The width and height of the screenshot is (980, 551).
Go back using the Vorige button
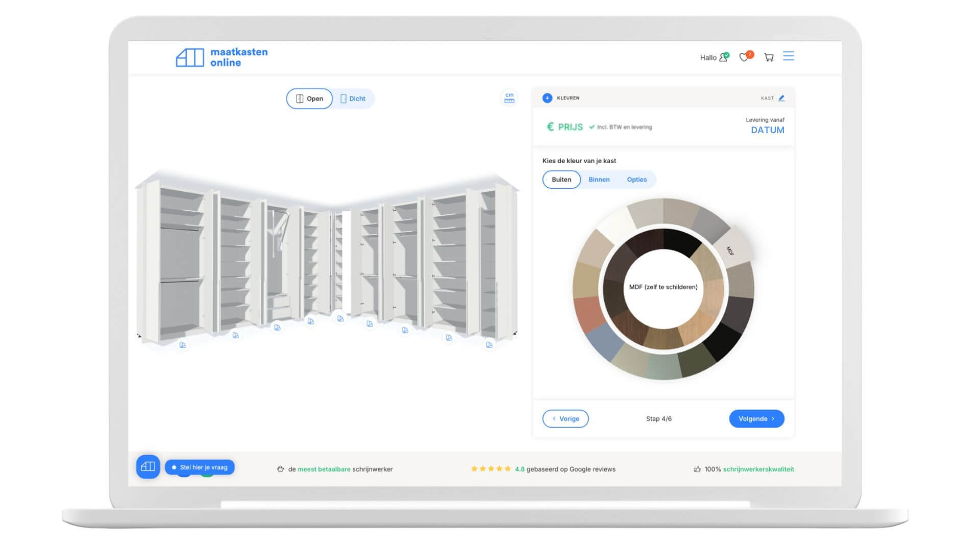tap(565, 418)
